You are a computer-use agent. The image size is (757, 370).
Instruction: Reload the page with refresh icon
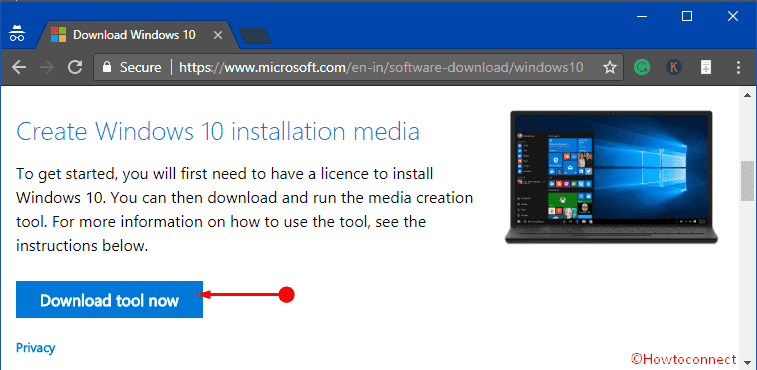coord(75,67)
